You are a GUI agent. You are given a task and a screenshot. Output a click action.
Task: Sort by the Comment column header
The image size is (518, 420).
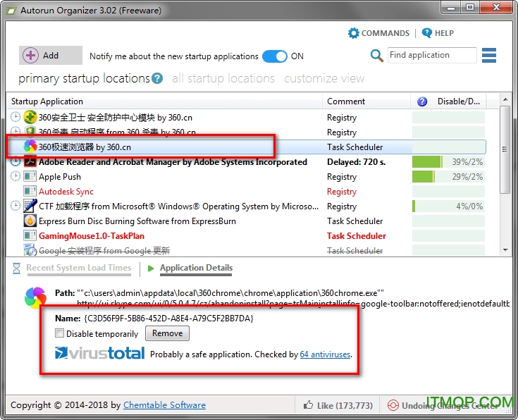click(345, 101)
